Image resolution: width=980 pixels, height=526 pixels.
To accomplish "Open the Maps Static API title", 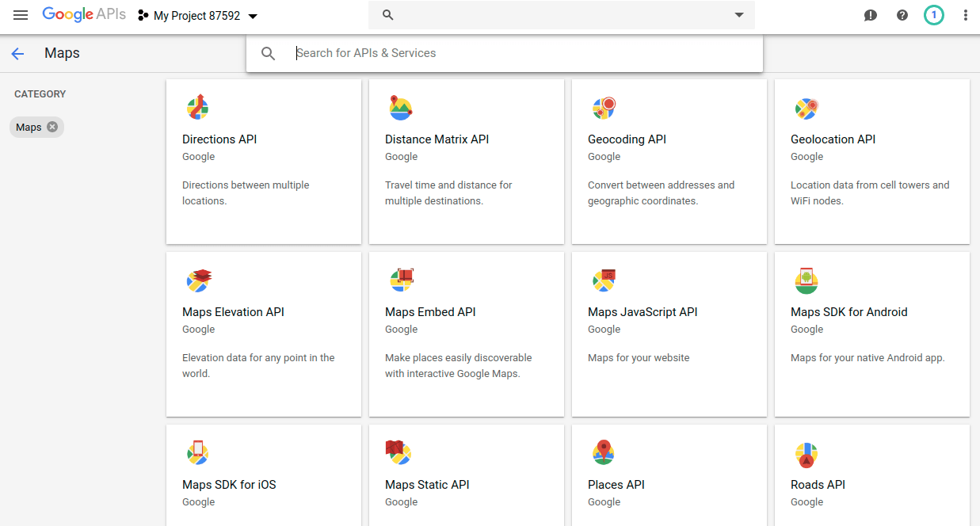I will (427, 485).
